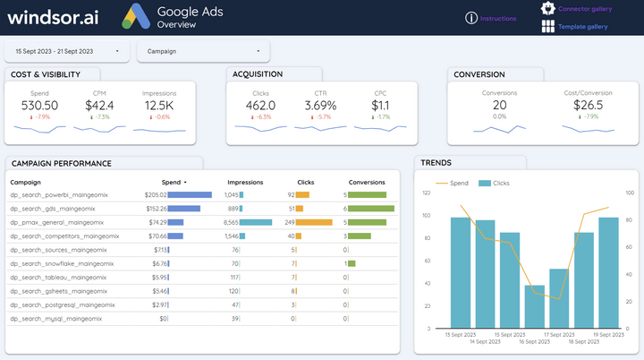Open the Connector gallery link
The image size is (644, 360).
click(585, 9)
